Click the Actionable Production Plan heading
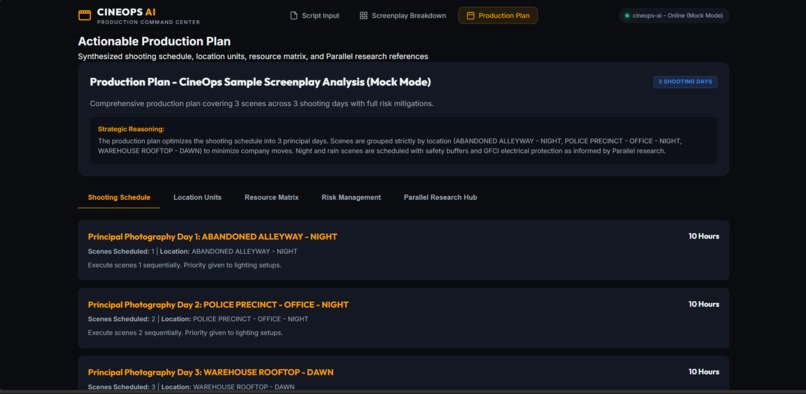The height and width of the screenshot is (394, 806). [154, 41]
